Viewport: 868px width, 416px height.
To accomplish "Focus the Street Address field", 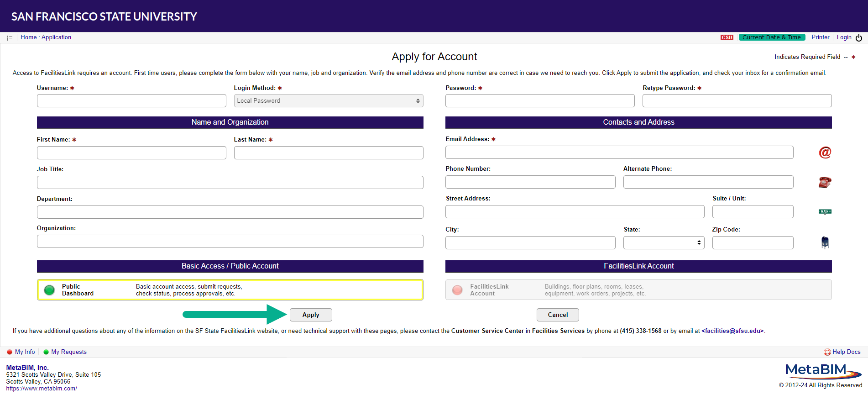I will (575, 212).
